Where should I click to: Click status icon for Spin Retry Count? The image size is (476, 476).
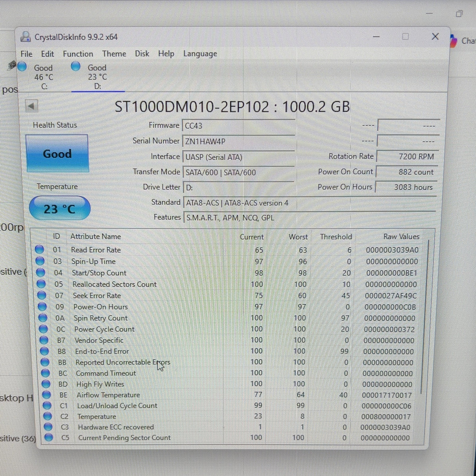(x=43, y=318)
